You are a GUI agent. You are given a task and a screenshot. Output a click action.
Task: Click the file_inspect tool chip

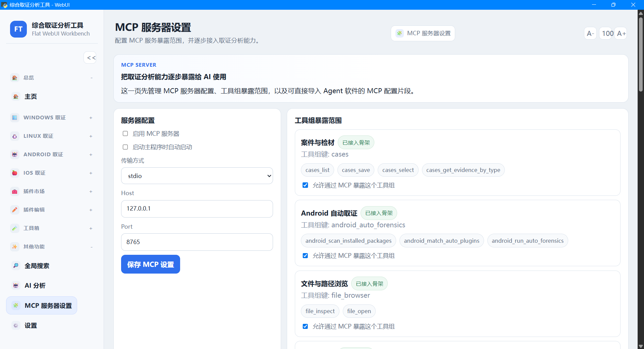click(x=320, y=311)
